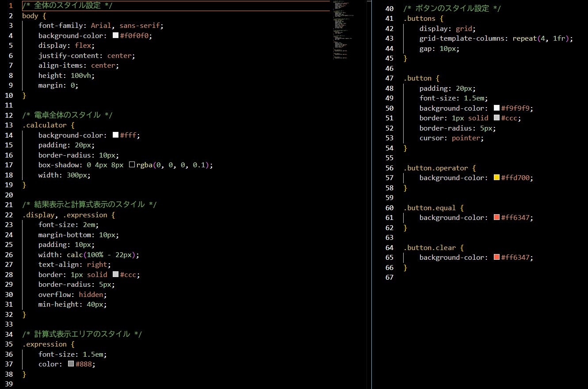
Task: Click line number 41 in the right pane
Action: tap(389, 19)
